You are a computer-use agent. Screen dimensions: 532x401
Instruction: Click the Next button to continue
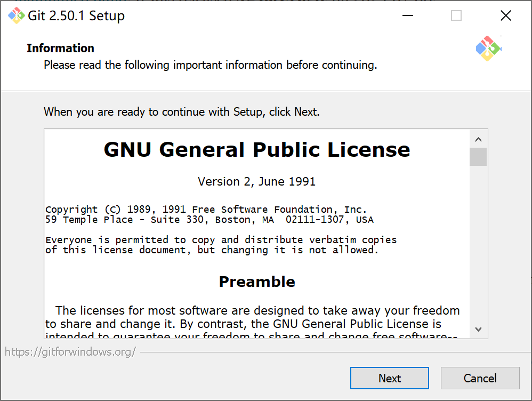(x=390, y=378)
